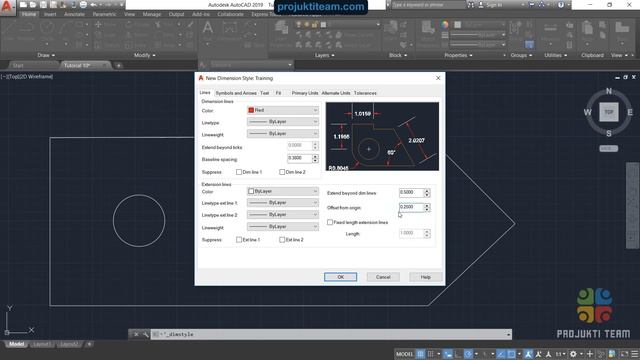Click the annotation monitor plus icon in status bar

pos(590,354)
